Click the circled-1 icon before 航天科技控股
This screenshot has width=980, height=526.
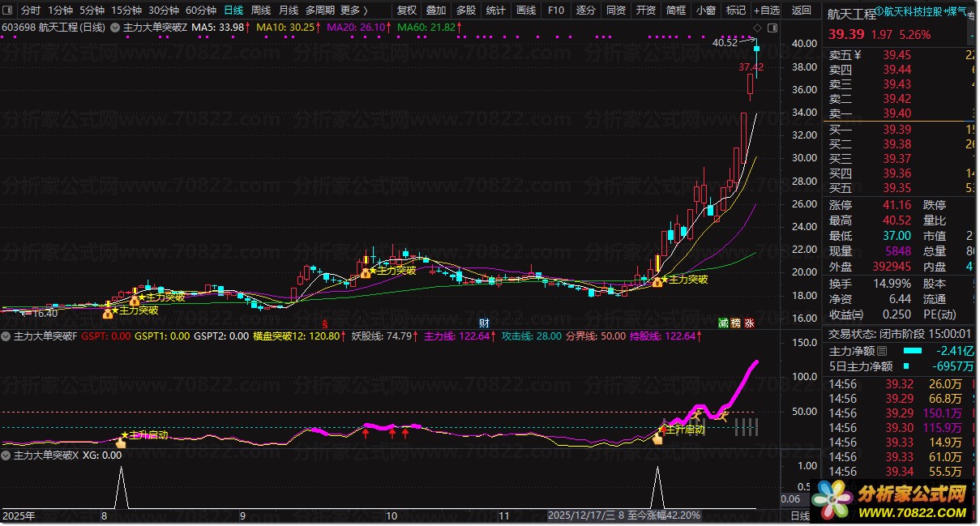click(879, 11)
